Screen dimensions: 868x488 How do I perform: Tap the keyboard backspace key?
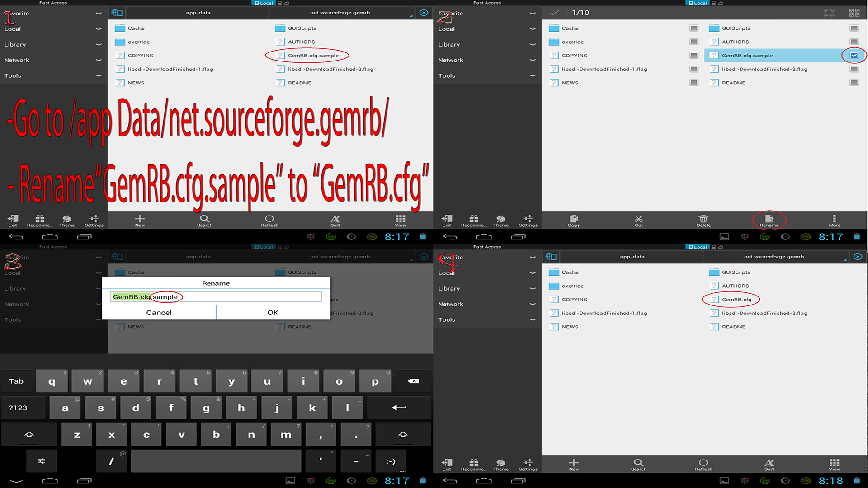[413, 381]
